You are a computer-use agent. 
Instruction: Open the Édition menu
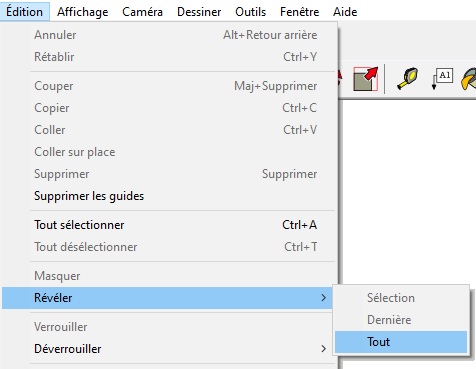coord(25,12)
